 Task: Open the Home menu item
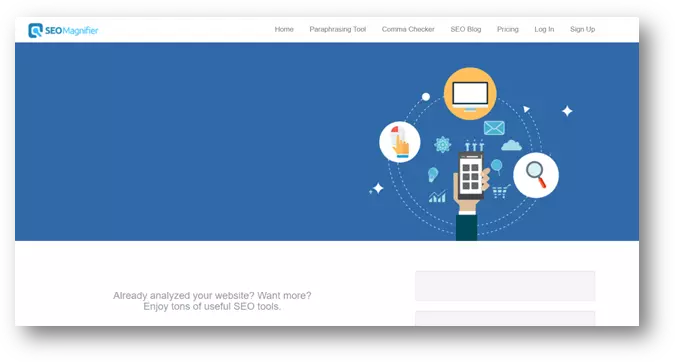284,29
